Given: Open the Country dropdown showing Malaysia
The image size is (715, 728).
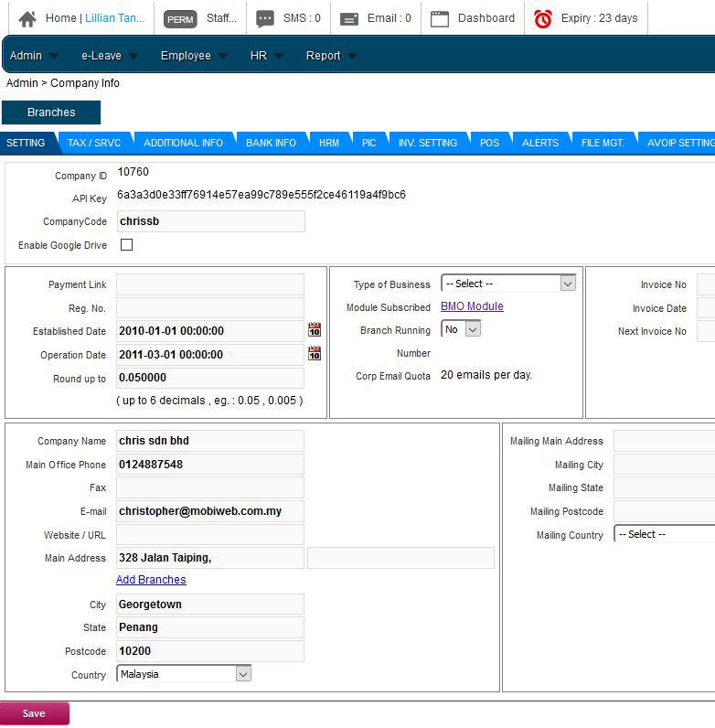Looking at the screenshot, I should pos(184,674).
